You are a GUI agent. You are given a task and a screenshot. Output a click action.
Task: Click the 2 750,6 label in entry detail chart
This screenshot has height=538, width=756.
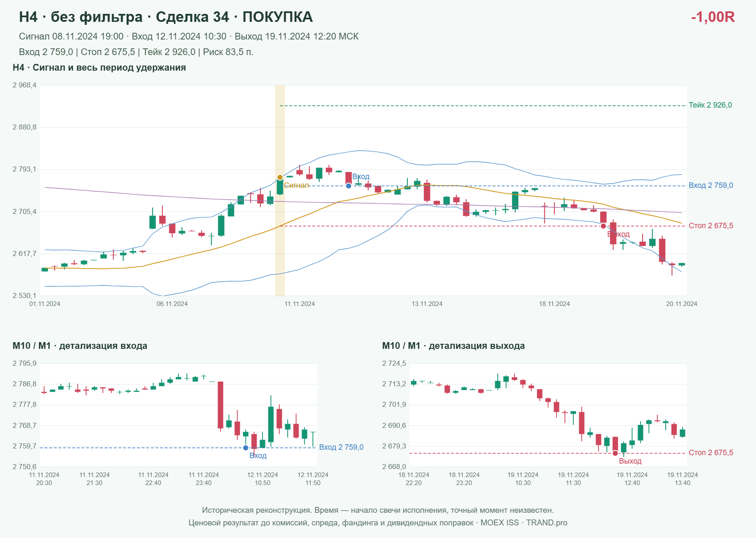pos(24,467)
